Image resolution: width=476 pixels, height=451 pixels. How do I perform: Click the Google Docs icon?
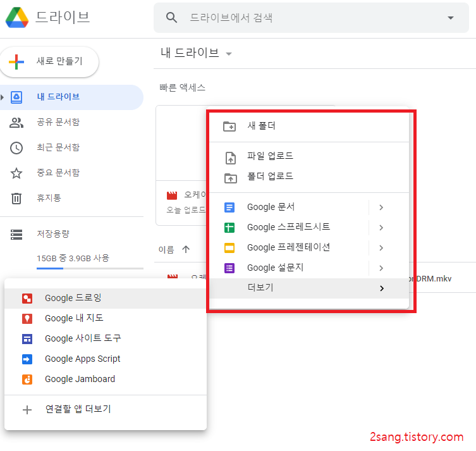click(229, 207)
